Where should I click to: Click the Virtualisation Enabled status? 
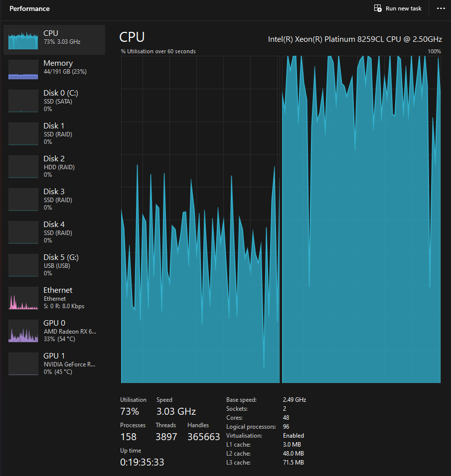(294, 436)
